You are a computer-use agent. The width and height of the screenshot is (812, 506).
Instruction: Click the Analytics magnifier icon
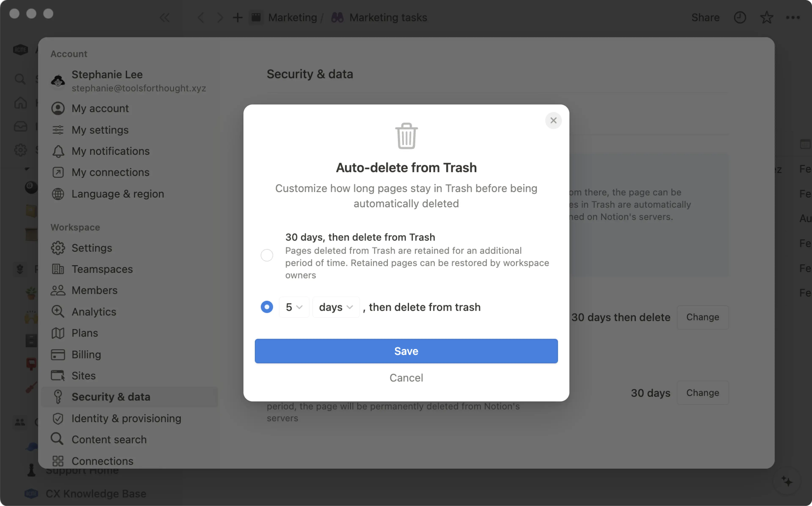pyautogui.click(x=58, y=312)
